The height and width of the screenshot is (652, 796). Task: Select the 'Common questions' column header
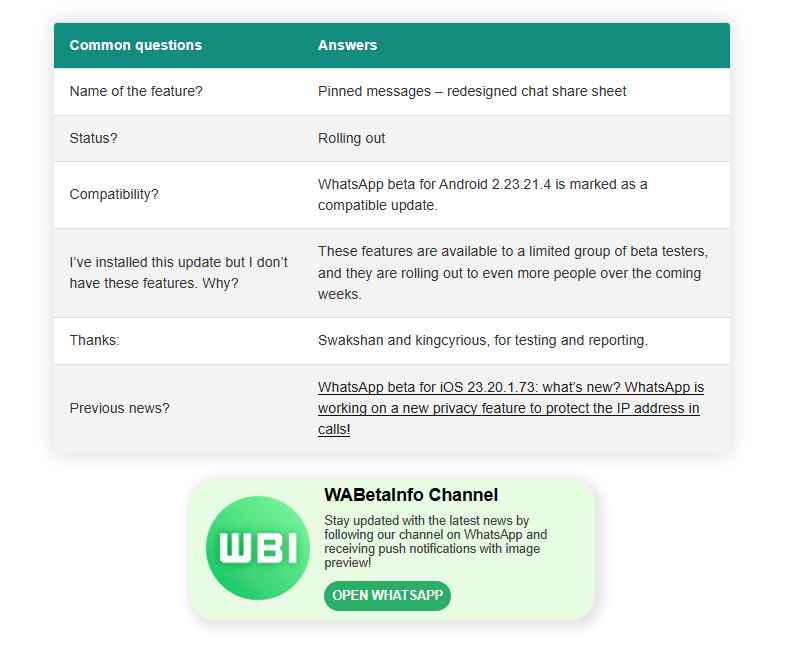point(136,45)
